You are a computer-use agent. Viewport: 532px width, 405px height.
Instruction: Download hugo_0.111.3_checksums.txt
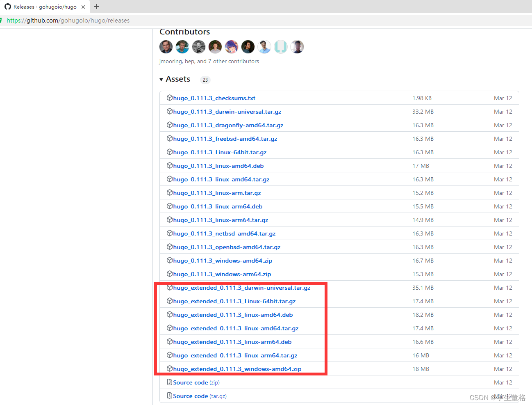[214, 98]
